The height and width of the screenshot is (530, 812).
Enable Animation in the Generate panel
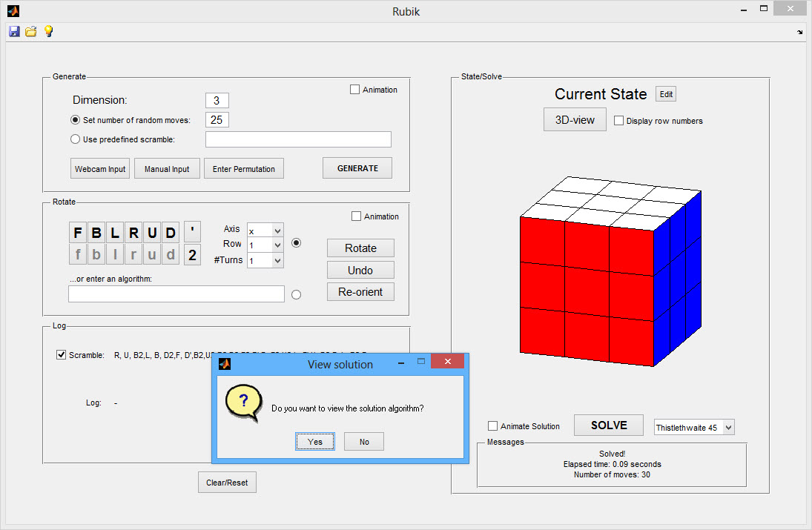(354, 90)
